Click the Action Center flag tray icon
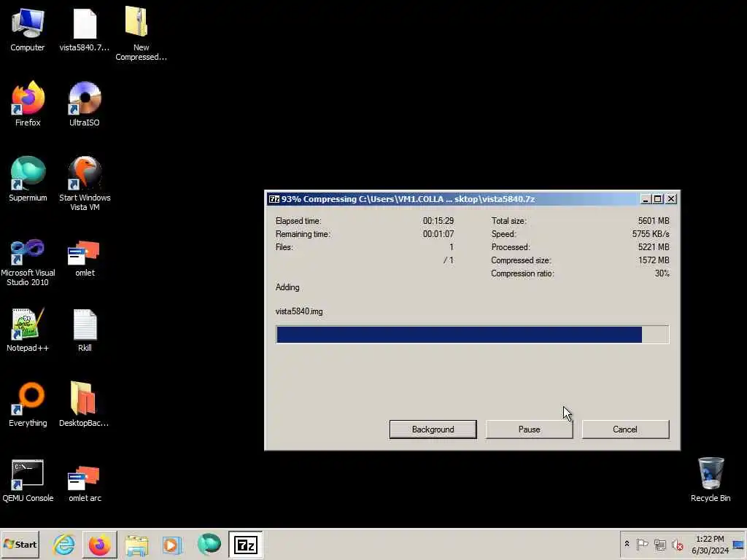Image resolution: width=747 pixels, height=560 pixels. (x=642, y=544)
